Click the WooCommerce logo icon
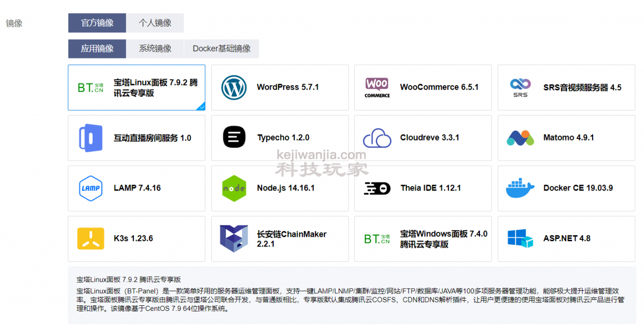Viewport: 644px width, 326px height. 377,88
